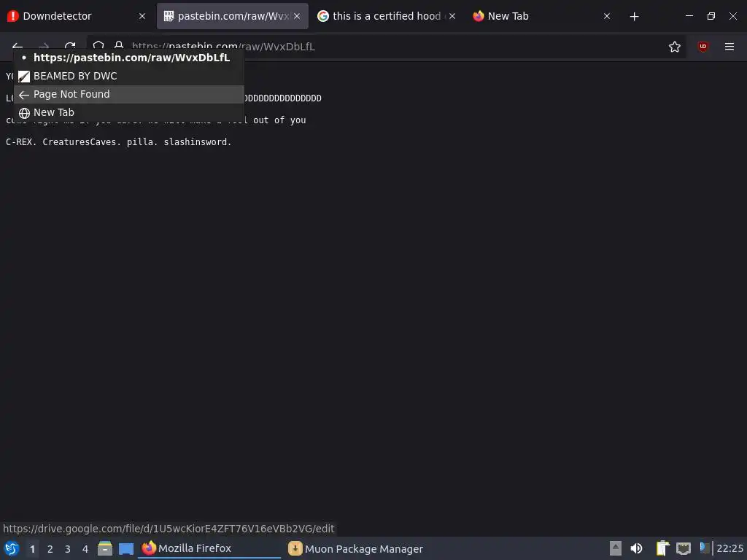This screenshot has width=747, height=560.
Task: Open network status tray icon
Action: (x=684, y=548)
